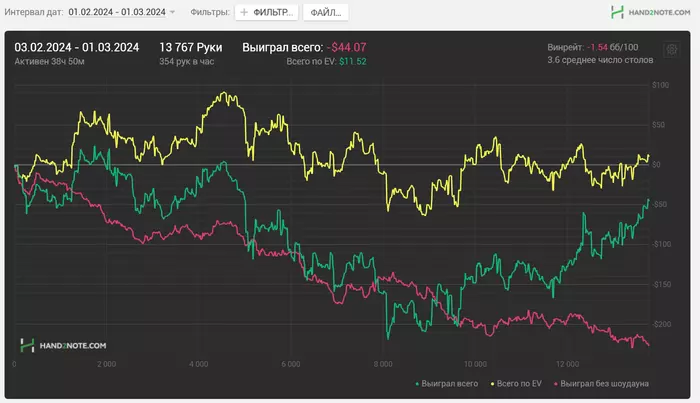The image size is (700, 403).
Task: Click the green dot next to Выиграл всего
Action: point(417,383)
